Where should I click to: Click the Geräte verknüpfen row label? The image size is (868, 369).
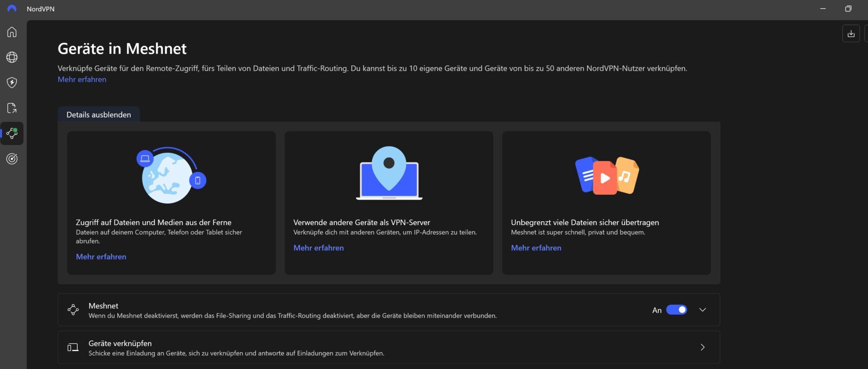pos(120,343)
